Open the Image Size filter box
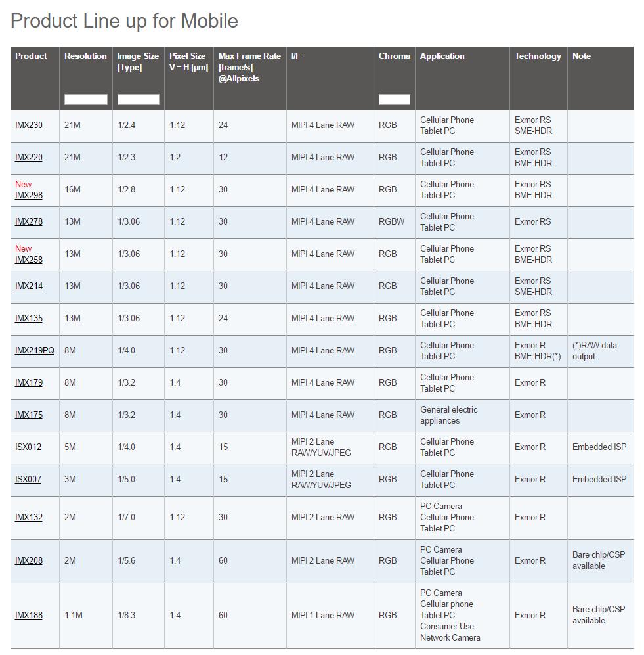Viewport: 644px width, 655px height. (138, 100)
